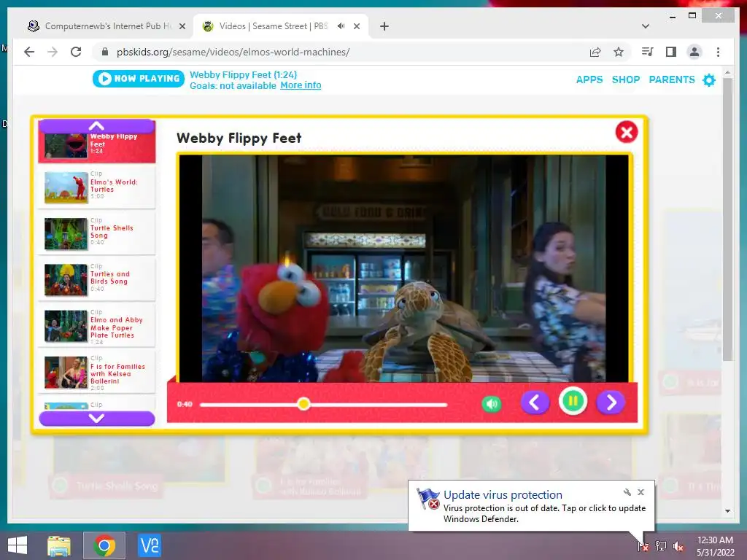
Task: Close the Sesame Street Videos tab
Action: pos(357,27)
